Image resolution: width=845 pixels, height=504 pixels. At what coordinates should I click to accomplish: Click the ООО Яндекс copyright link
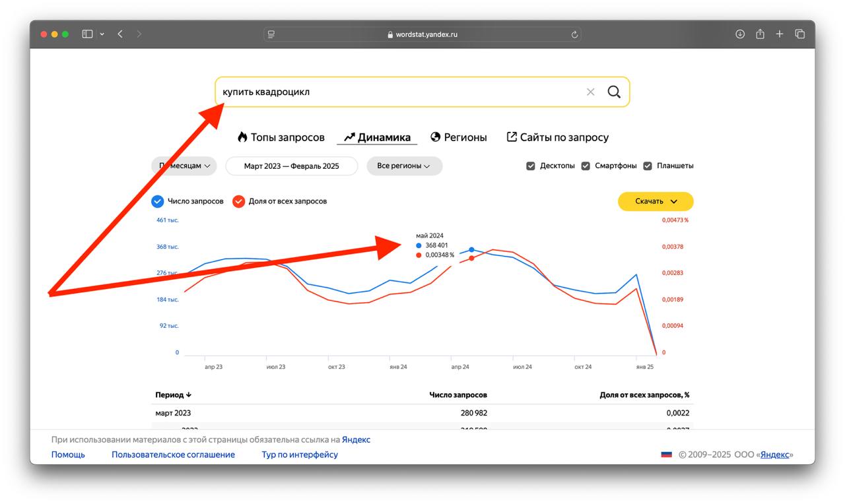tap(775, 455)
